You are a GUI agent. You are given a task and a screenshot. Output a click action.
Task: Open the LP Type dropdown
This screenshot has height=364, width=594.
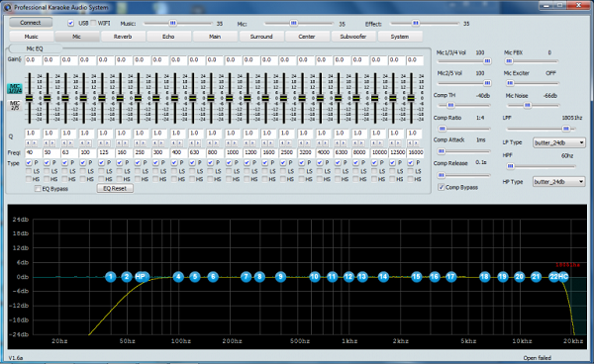(558, 142)
